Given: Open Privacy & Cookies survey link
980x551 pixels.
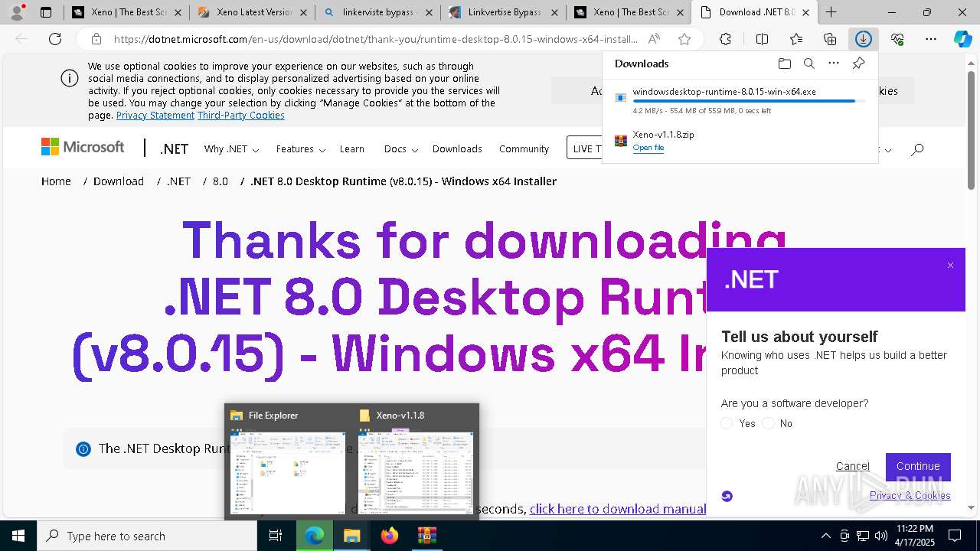Looking at the screenshot, I should (x=910, y=495).
